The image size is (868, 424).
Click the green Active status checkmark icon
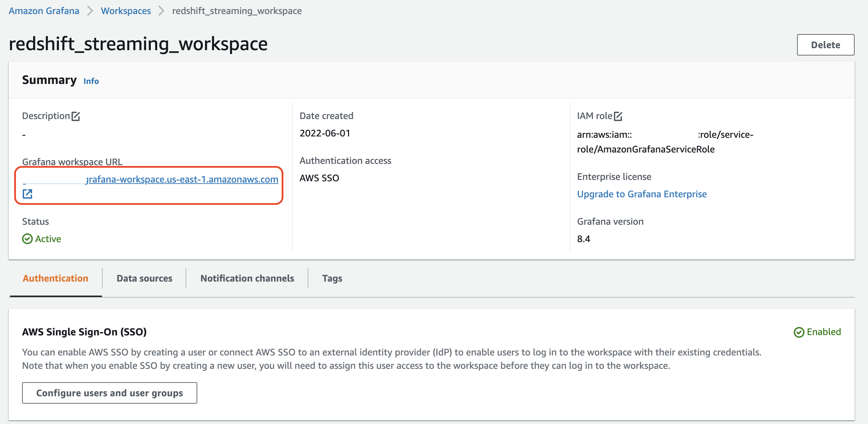click(x=27, y=239)
